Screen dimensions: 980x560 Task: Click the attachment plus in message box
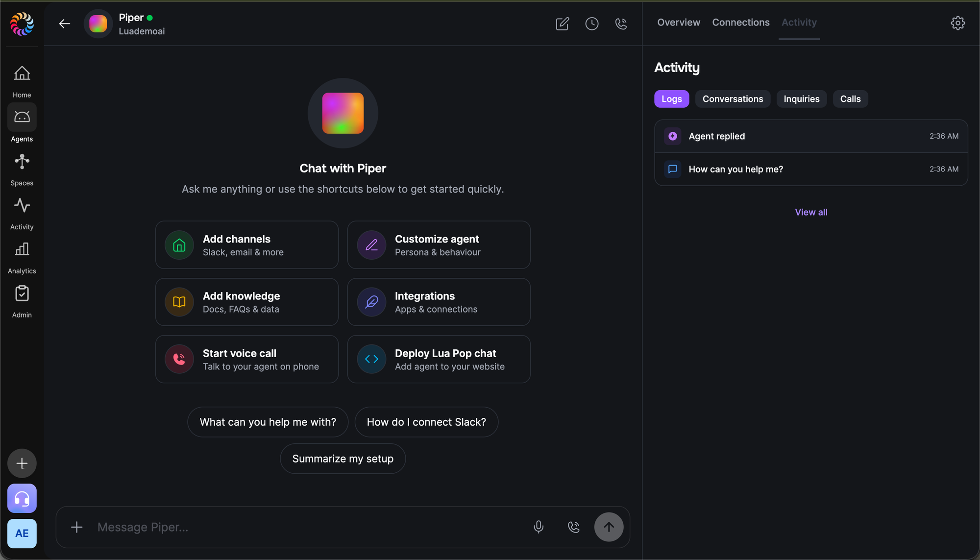click(x=77, y=527)
